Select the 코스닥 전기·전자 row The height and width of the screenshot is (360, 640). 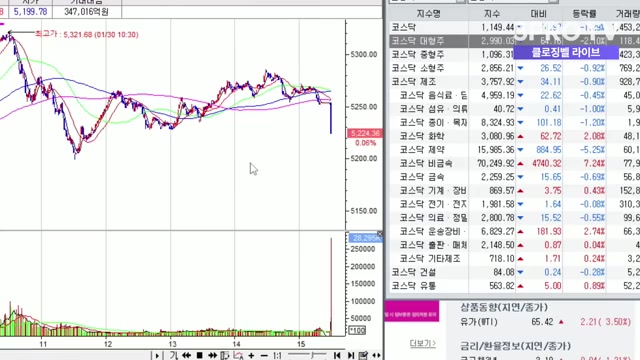[x=514, y=204]
